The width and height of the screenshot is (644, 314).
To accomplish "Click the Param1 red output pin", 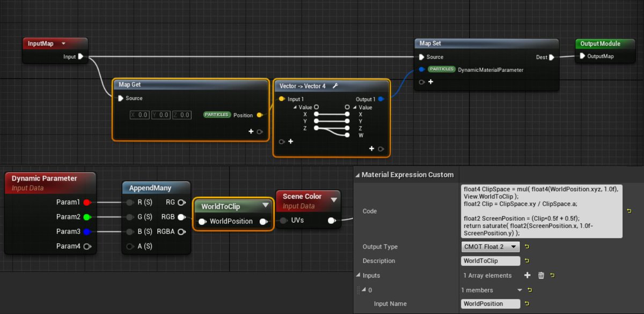I will pyautogui.click(x=87, y=203).
